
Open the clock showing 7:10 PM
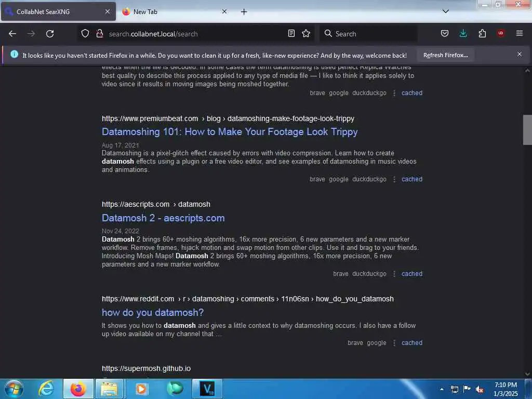[x=506, y=389]
